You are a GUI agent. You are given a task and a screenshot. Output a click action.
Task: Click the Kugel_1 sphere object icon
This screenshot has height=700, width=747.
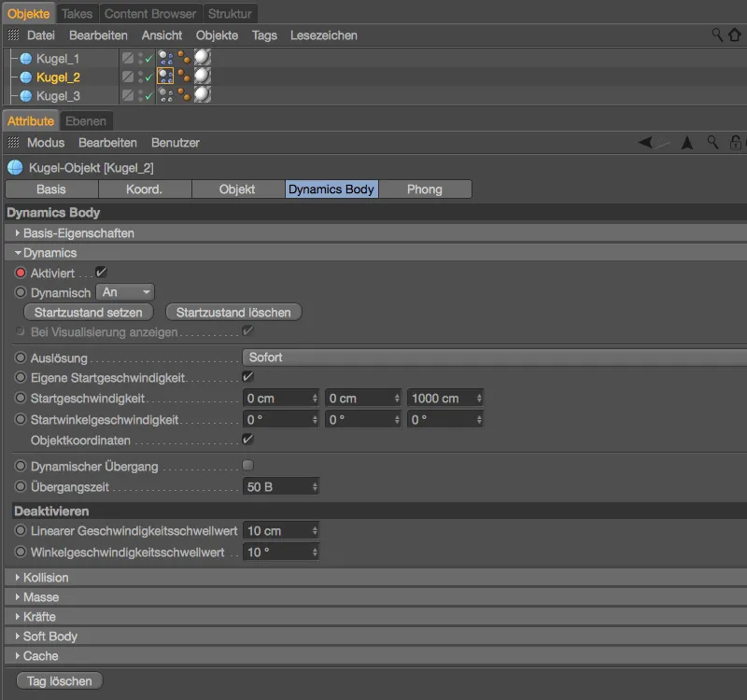click(26, 58)
